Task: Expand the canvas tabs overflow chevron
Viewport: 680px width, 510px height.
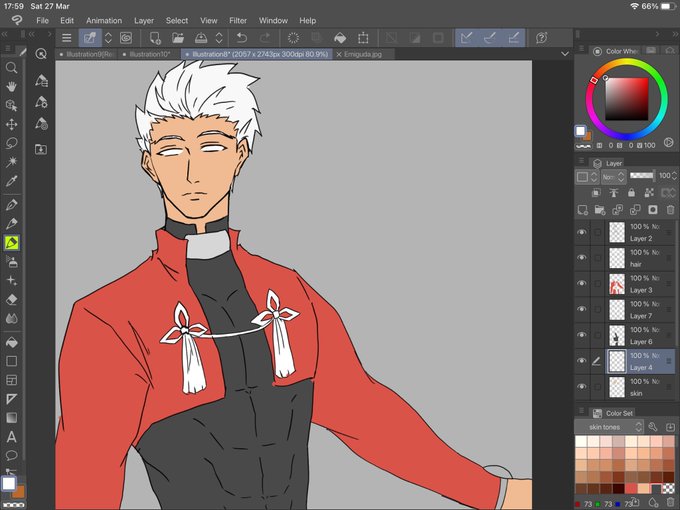Action: point(565,54)
